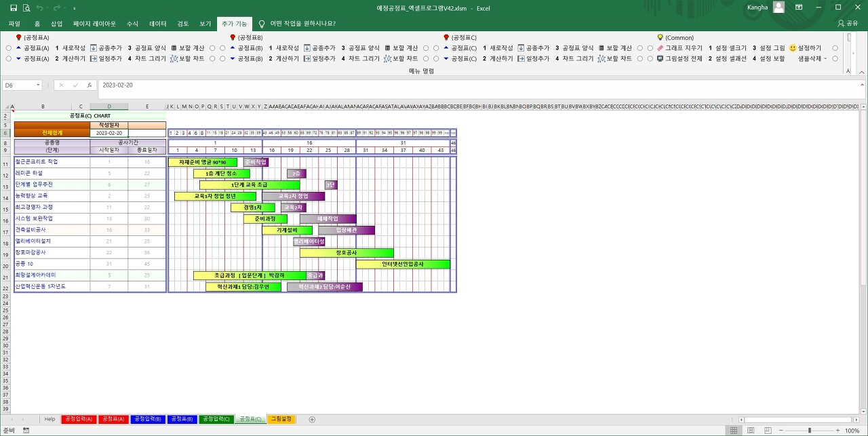This screenshot has width=868, height=436.
Task: Click the macro recording icon in status bar
Action: pyautogui.click(x=26, y=431)
